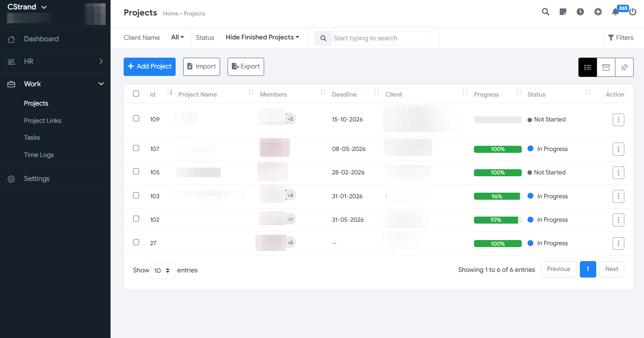Sort by Id column arrows
This screenshot has height=338, width=644.
pos(170,92)
